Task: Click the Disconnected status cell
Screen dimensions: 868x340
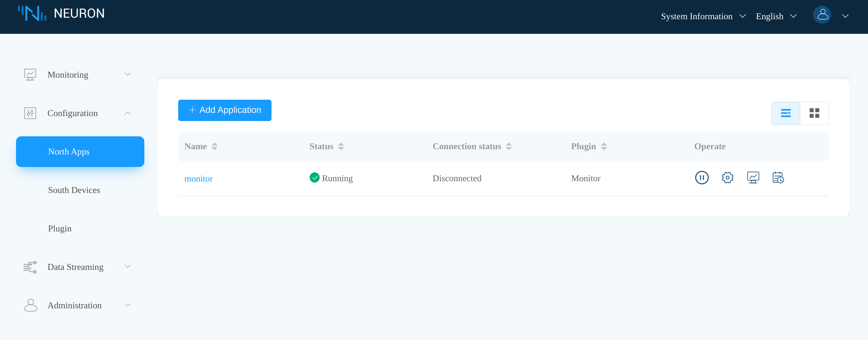Action: 457,178
